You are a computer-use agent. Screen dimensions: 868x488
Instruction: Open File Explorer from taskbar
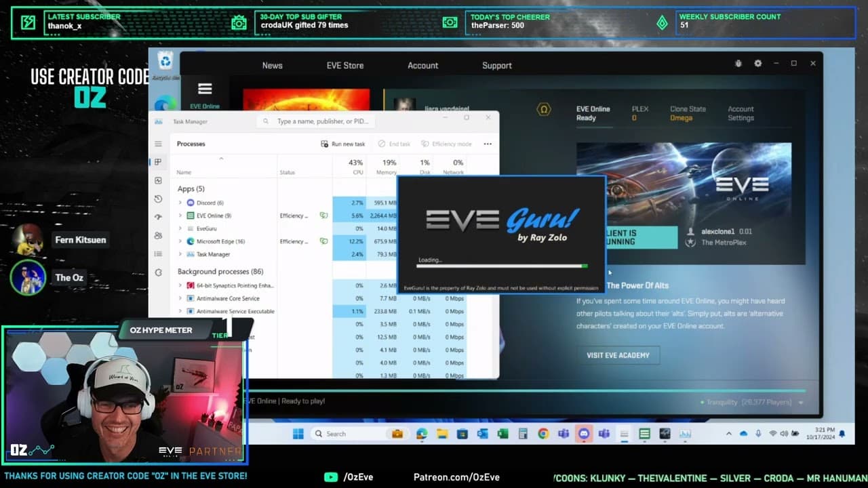click(442, 434)
